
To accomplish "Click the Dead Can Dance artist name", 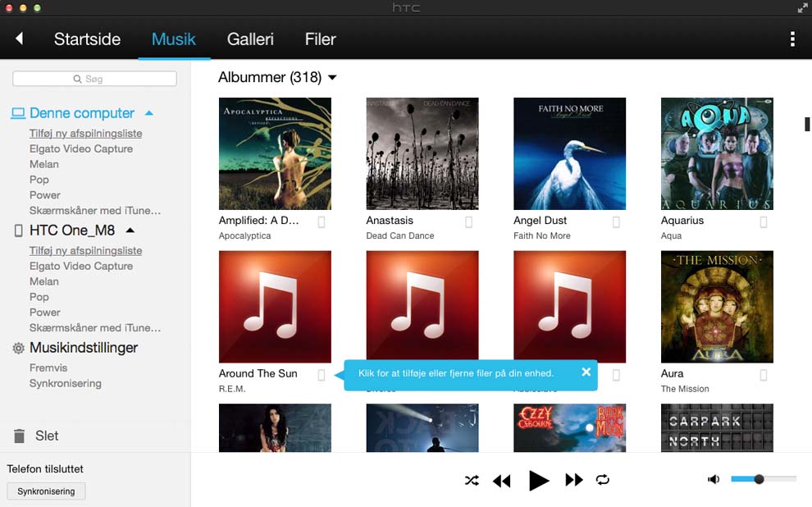I will [399, 235].
